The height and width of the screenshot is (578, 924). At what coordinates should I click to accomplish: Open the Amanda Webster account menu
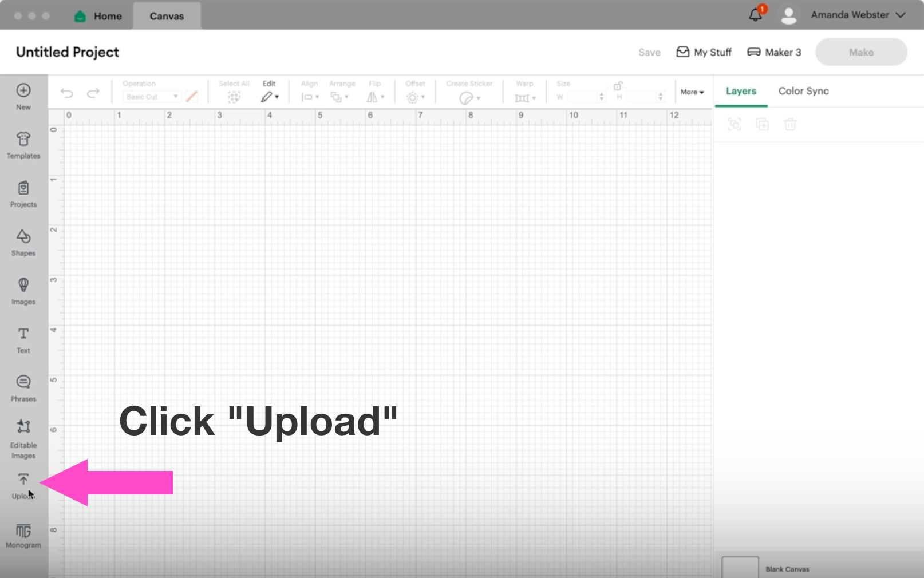tap(857, 15)
